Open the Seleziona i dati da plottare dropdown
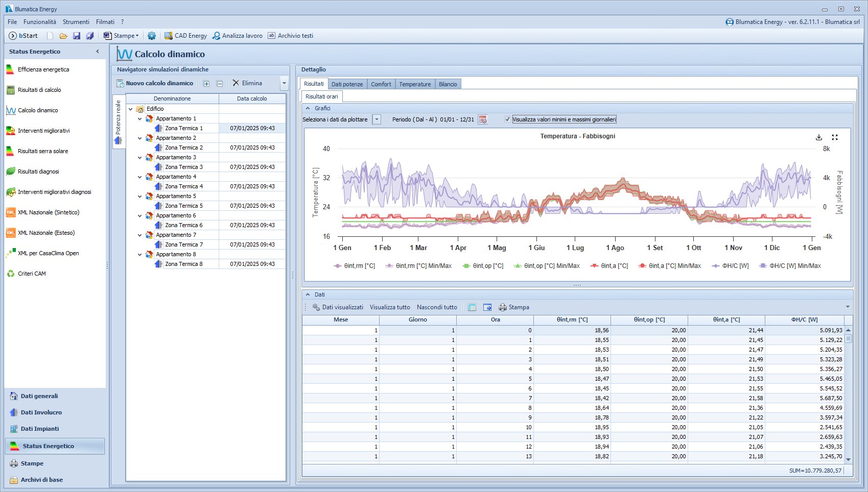The height and width of the screenshot is (492, 868). (377, 119)
